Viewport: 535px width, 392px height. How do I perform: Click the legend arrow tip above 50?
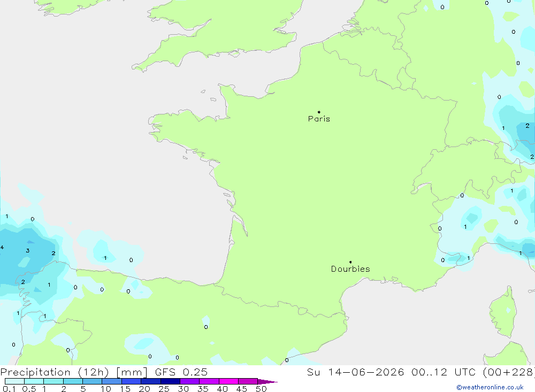coord(267,382)
